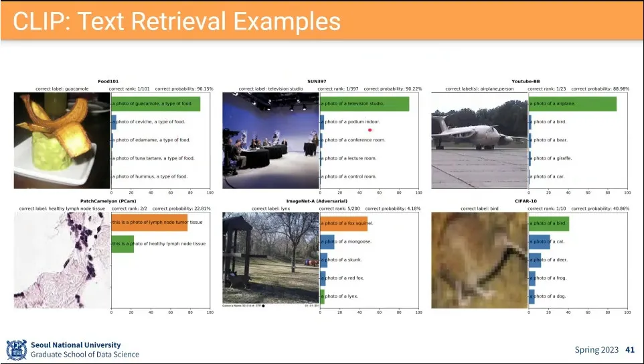Click the 'CIFAR-10' chart title
644x364 pixels.
pos(526,201)
